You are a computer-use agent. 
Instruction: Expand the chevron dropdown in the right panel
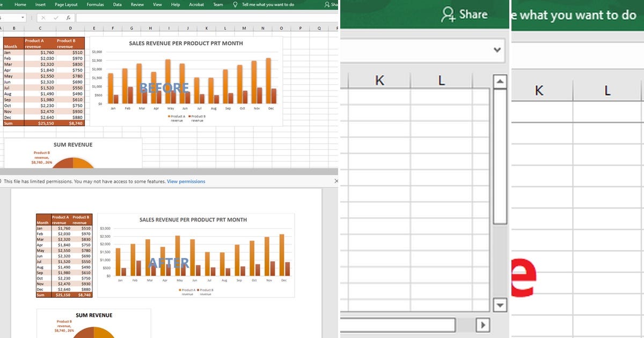tap(496, 49)
